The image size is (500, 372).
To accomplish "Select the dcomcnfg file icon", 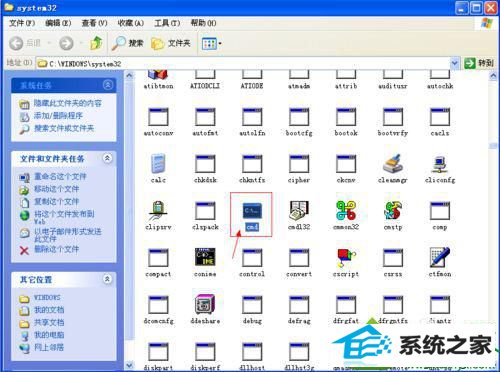I will [158, 305].
